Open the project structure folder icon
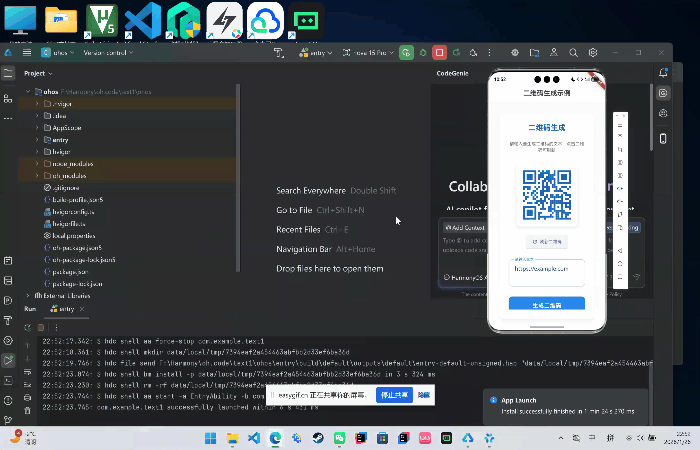The image size is (700, 450). click(x=534, y=53)
